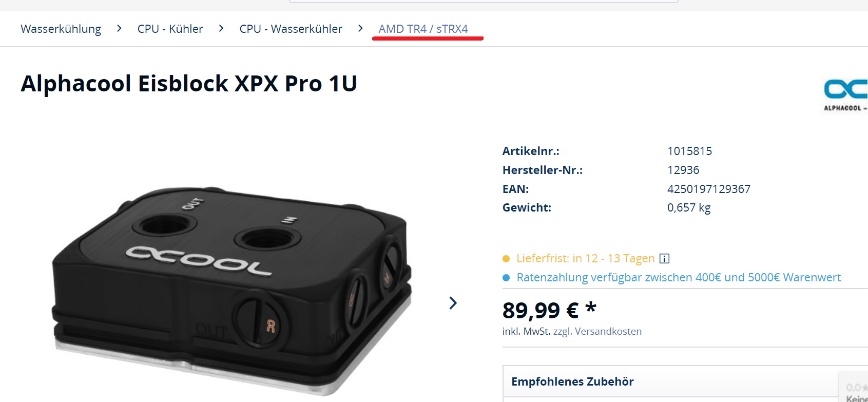Open the Wasserkühlung breadcrumb link
Screen dimensions: 868x402
pos(61,29)
